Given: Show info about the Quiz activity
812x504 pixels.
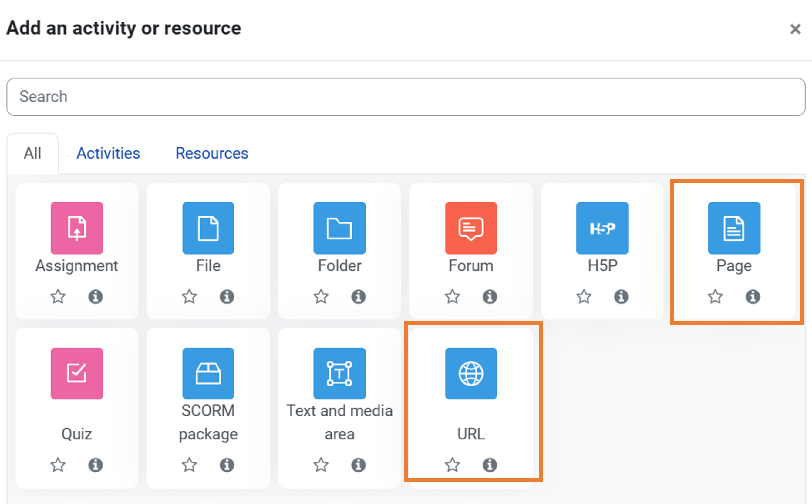Looking at the screenshot, I should click(x=96, y=465).
